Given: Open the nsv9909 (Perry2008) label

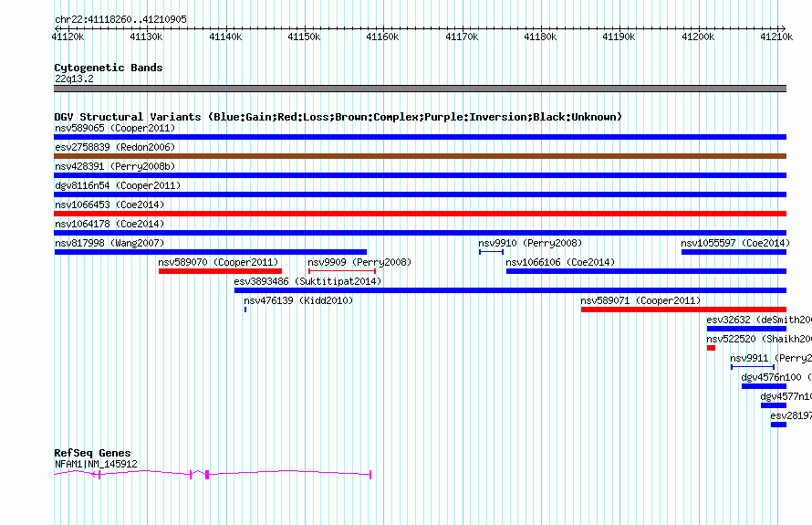Looking at the screenshot, I should coord(359,262).
